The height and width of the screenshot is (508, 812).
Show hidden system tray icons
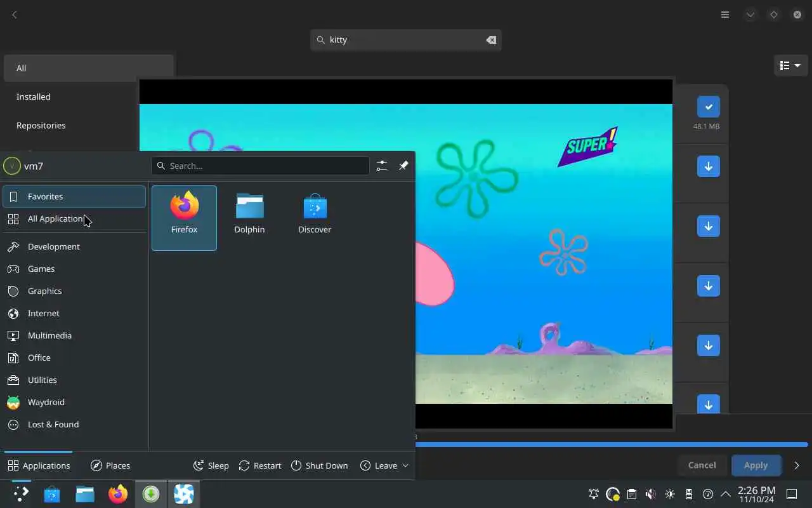tap(726, 494)
